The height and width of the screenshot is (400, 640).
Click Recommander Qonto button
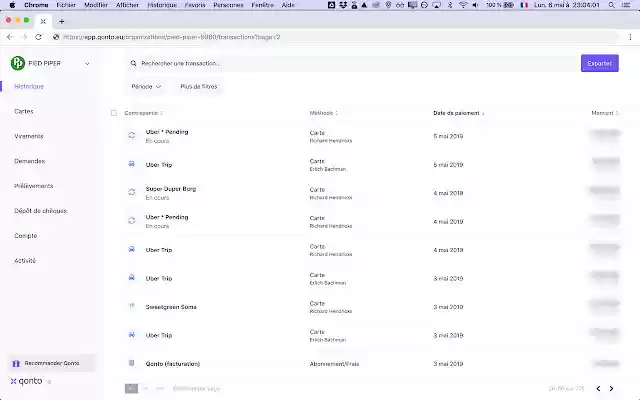(x=52, y=363)
